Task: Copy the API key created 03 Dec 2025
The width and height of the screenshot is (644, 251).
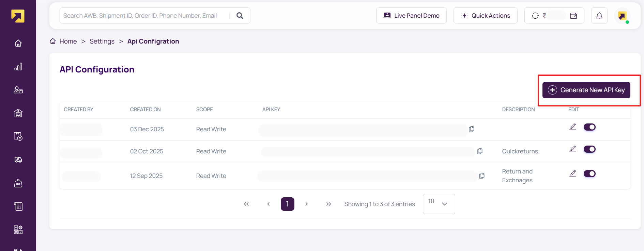Action: point(472,129)
